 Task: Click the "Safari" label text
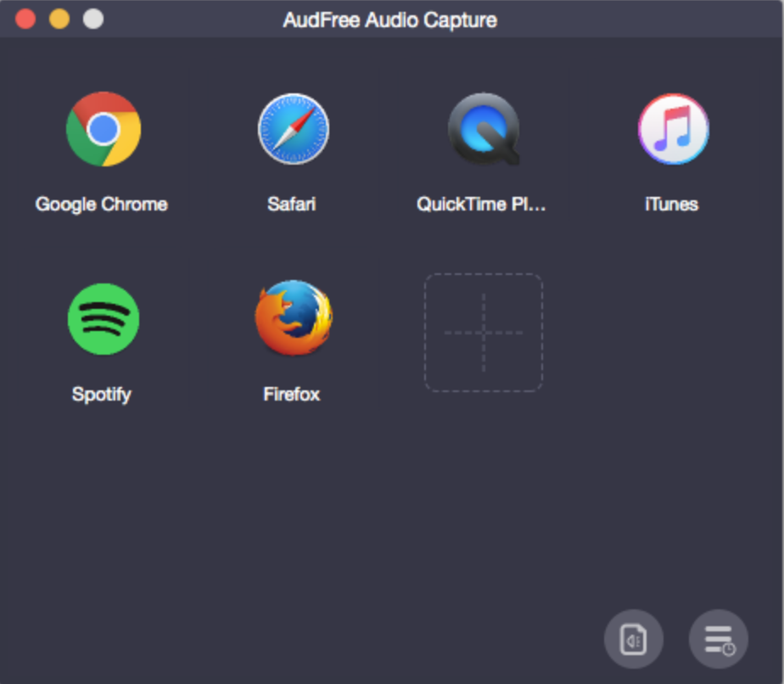click(292, 204)
